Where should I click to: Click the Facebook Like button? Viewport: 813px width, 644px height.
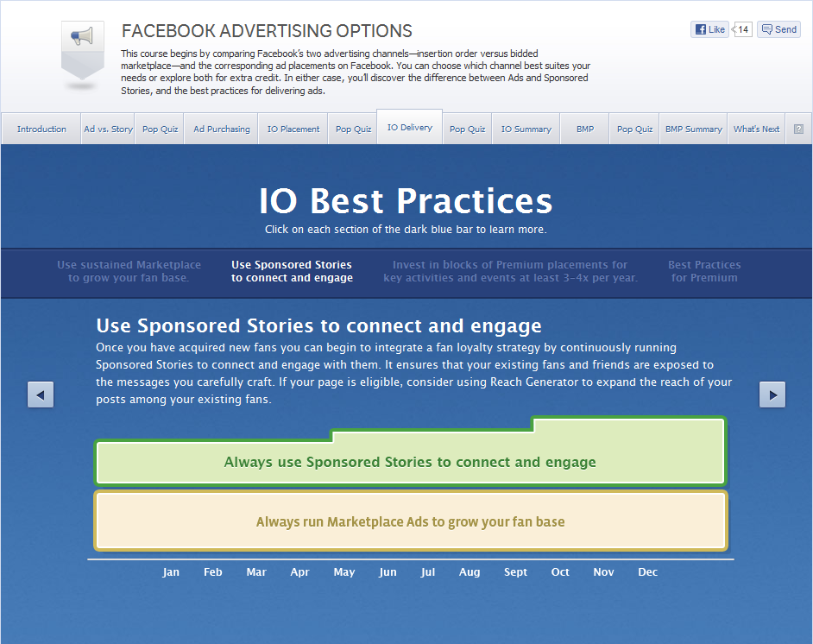pos(709,29)
